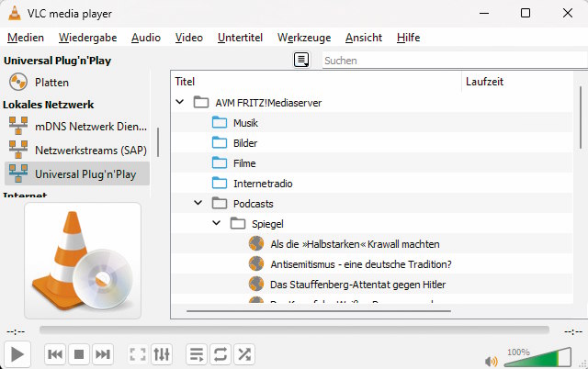Open the Hilfe menu
Viewport: 588px width, 369px height.
coord(408,38)
